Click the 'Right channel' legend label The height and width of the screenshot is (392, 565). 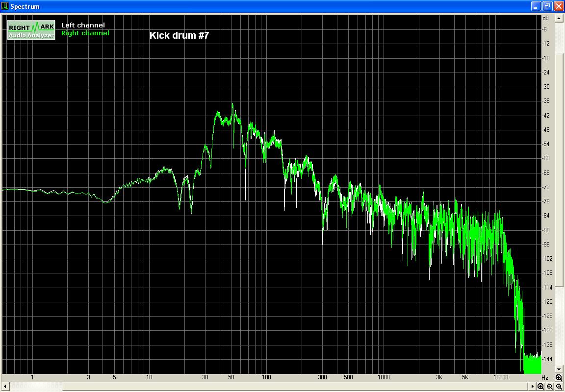85,33
